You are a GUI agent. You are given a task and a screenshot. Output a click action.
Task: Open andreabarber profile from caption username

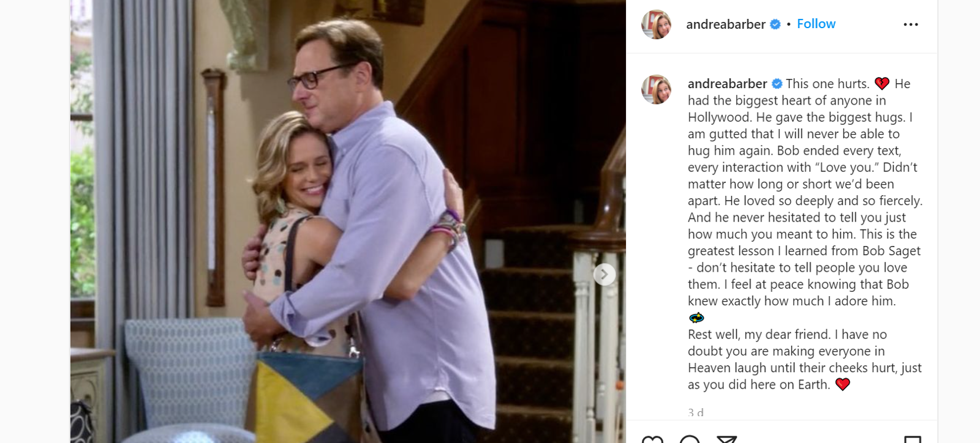click(x=727, y=84)
